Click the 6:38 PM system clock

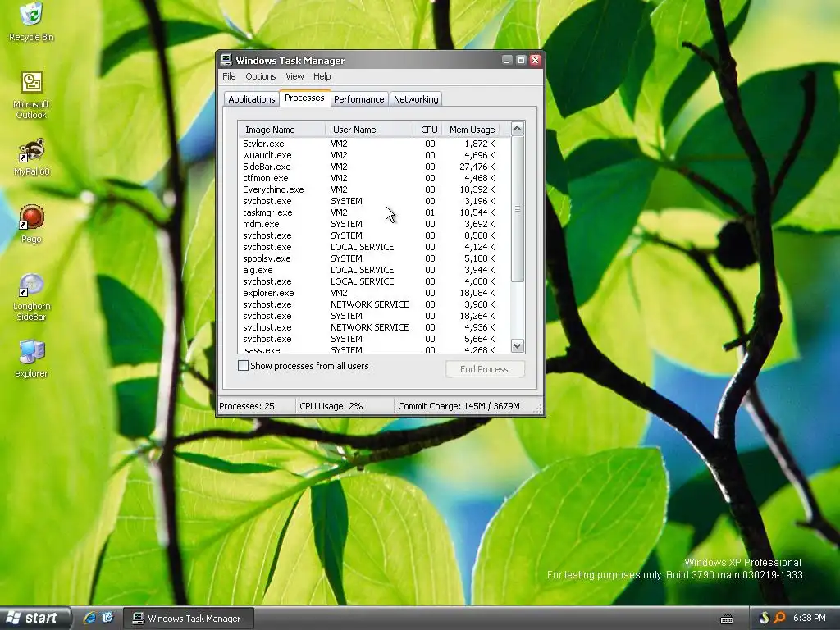tap(809, 619)
